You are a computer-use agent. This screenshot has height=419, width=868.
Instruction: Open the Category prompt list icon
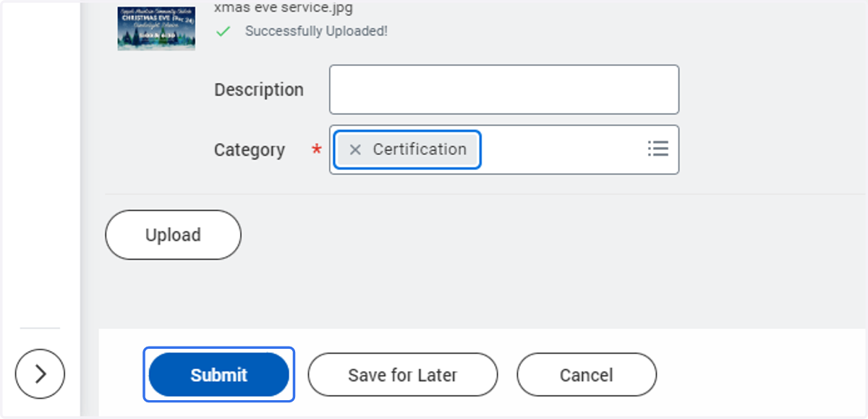point(658,149)
